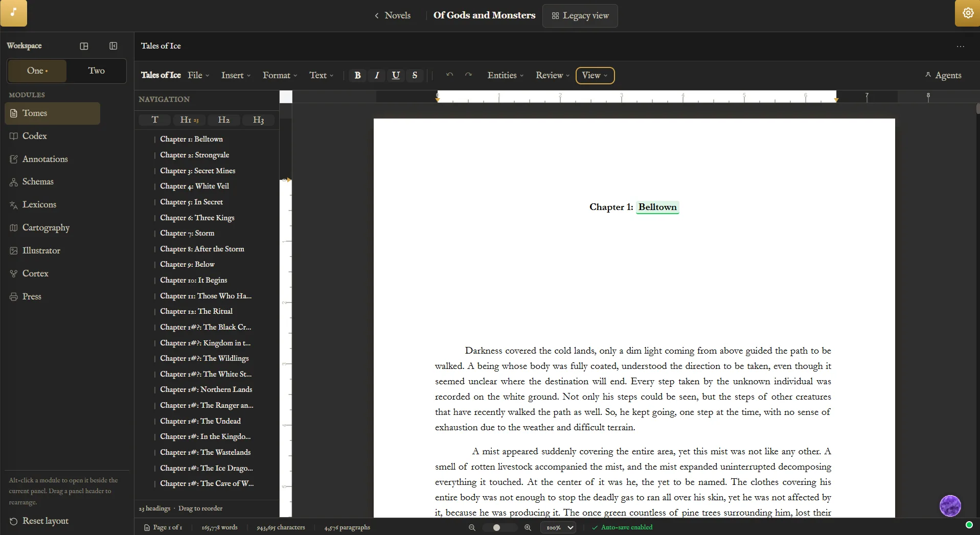Click the workspace split layout icon
Image resolution: width=980 pixels, height=535 pixels.
(x=84, y=46)
